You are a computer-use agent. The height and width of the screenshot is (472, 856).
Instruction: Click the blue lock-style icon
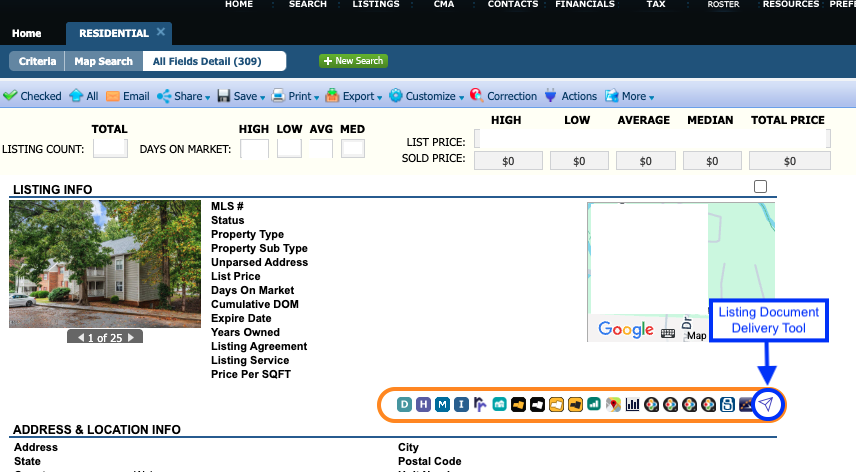(727, 404)
